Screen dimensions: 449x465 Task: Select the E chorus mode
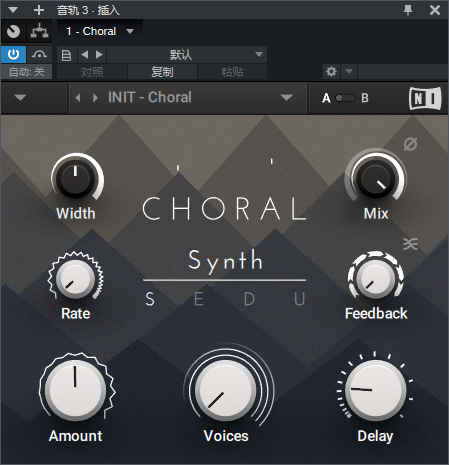[x=199, y=299]
